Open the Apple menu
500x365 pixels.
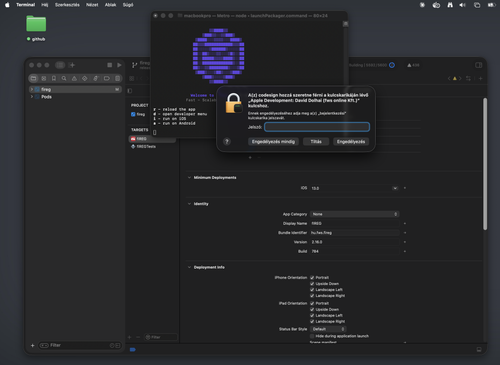point(7,5)
